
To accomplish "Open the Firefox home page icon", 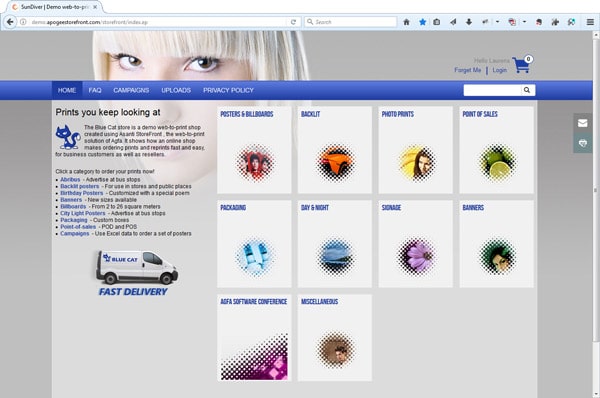I will (406, 22).
